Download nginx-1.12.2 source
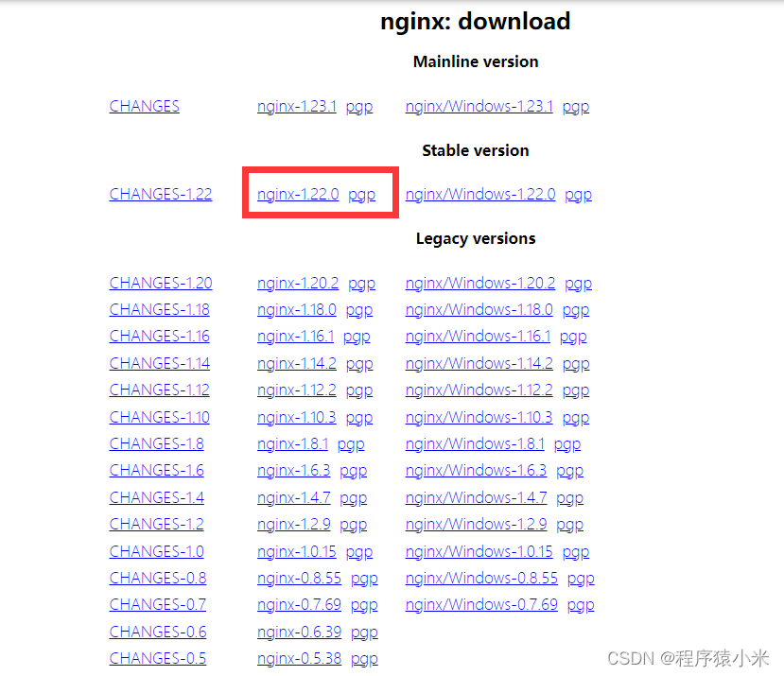Screen dimensions: 784x676 click(297, 390)
